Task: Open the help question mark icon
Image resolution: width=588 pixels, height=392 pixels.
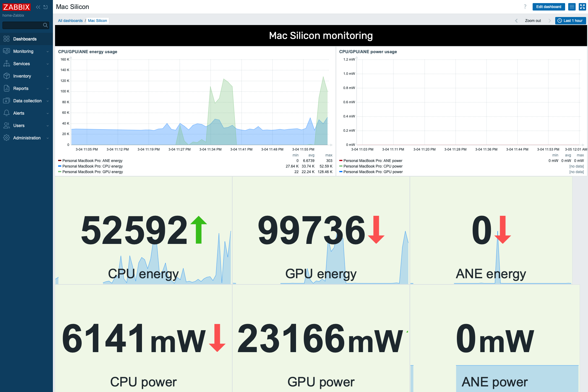Action: (525, 7)
